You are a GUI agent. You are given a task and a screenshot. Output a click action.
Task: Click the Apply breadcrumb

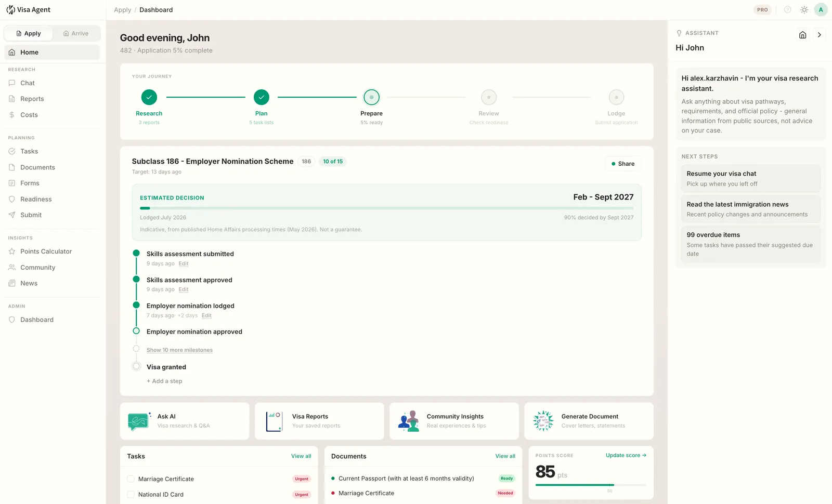click(x=123, y=10)
